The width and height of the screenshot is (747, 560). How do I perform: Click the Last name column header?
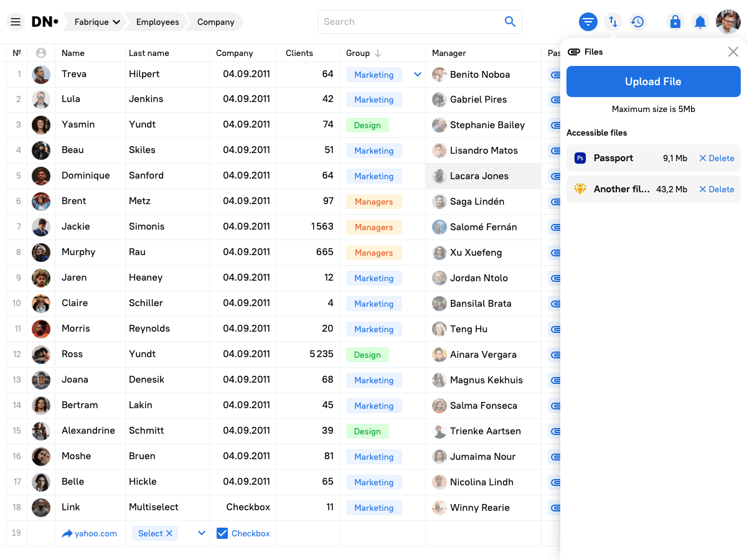[148, 53]
